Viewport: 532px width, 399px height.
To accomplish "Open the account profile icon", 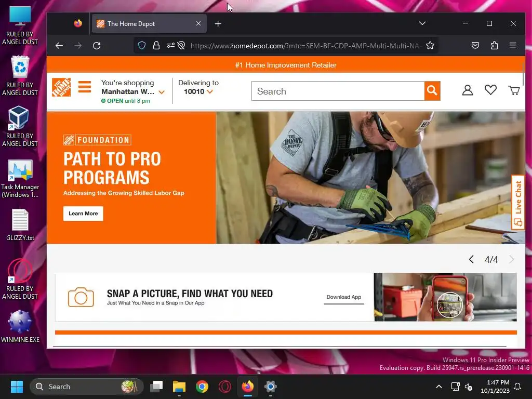I will click(x=467, y=90).
